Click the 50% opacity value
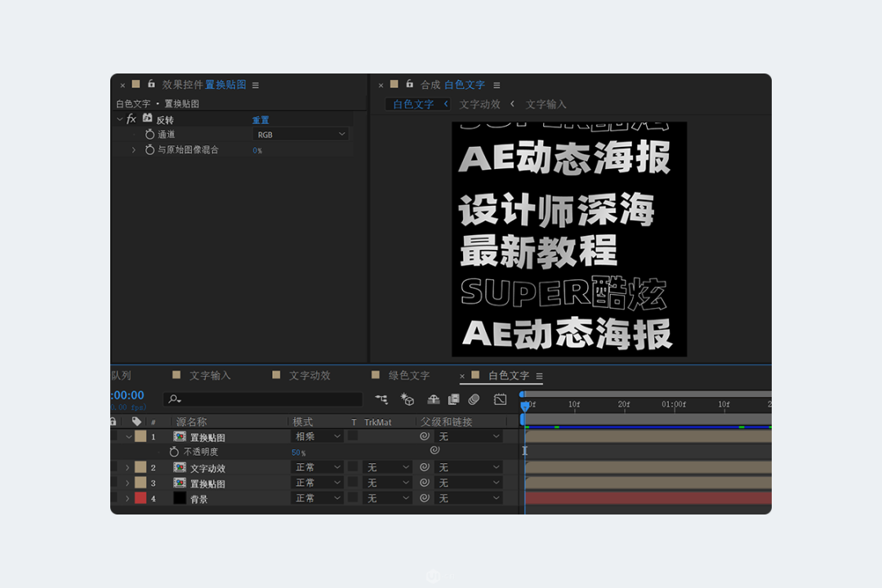The height and width of the screenshot is (588, 882). (x=299, y=452)
